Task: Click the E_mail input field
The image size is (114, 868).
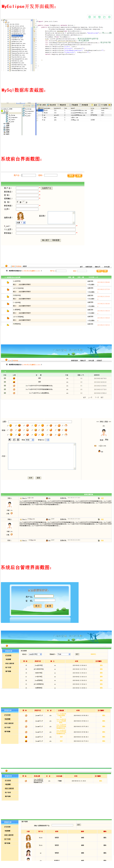Action: click(46, 226)
